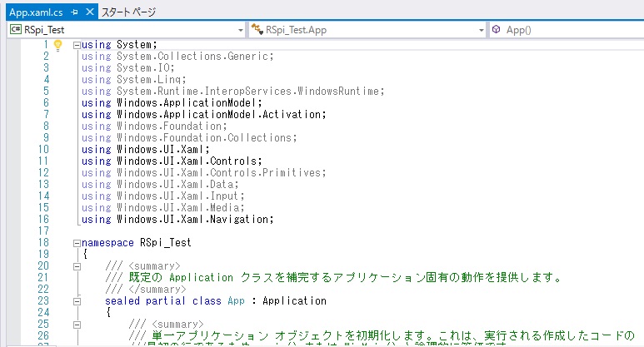Screen dimensions: 644x347
Task: Open the RSpi_Test project dropdown
Action: (x=241, y=30)
